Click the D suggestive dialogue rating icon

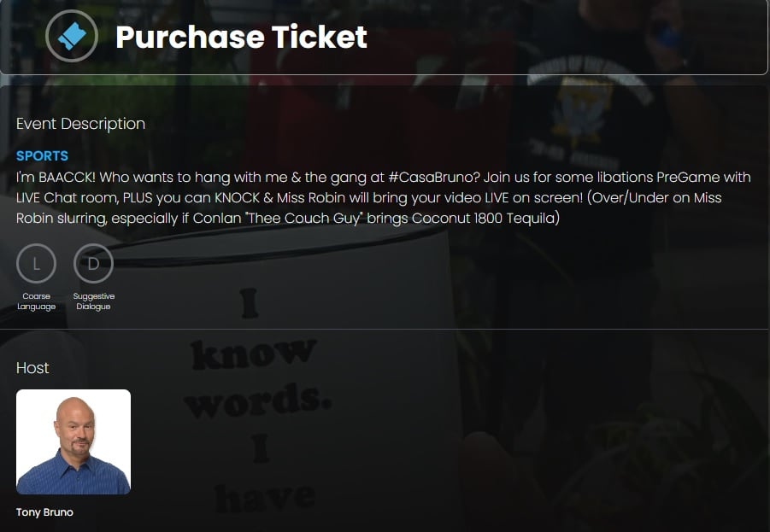coord(93,263)
